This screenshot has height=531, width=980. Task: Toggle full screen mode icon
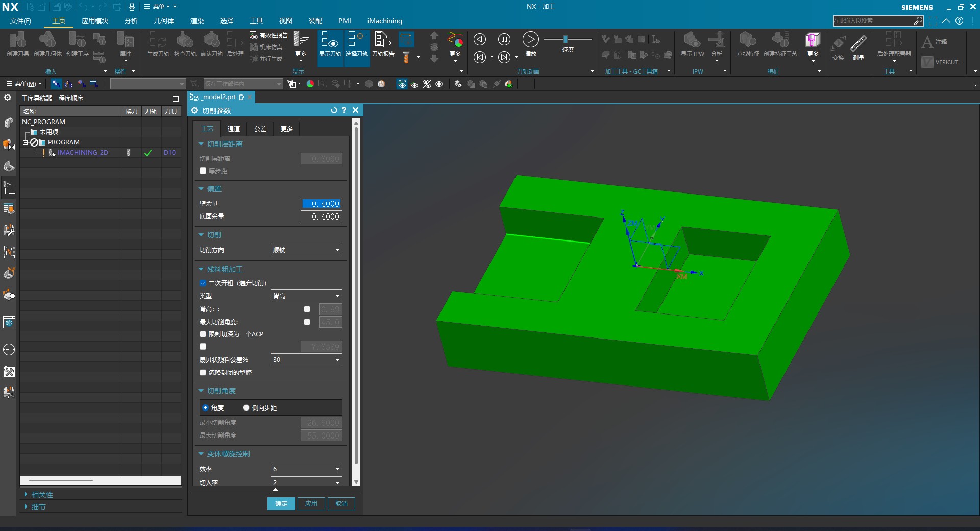[x=933, y=21]
